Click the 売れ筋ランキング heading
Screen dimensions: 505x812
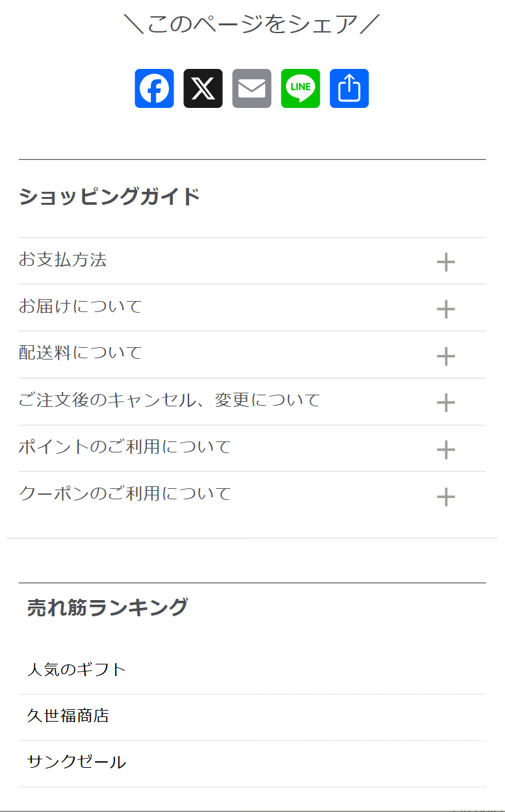pyautogui.click(x=107, y=607)
